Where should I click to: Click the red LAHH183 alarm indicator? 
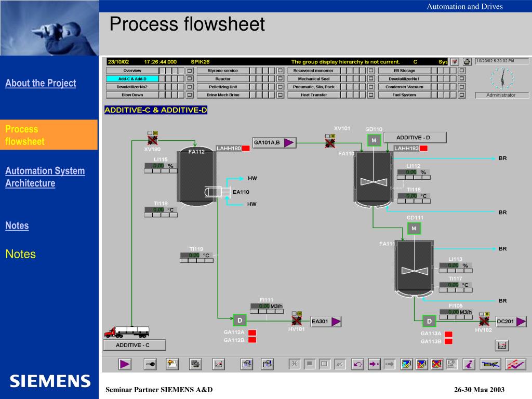tap(423, 148)
